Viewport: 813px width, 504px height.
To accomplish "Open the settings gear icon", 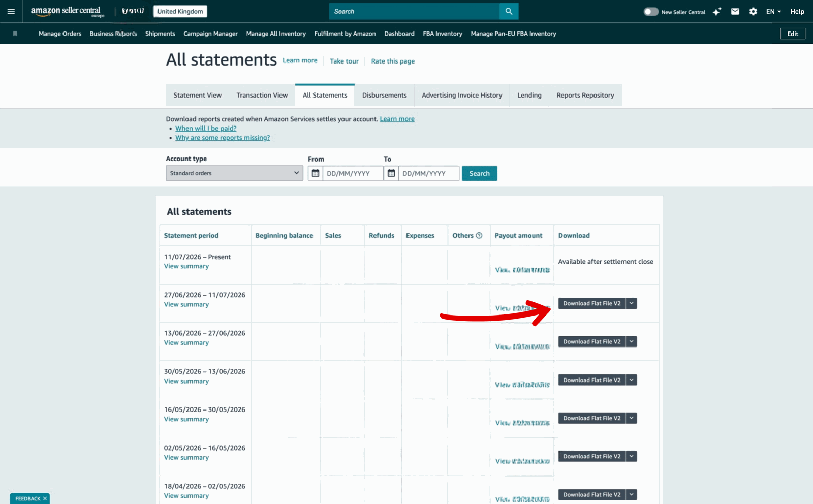I will click(x=753, y=11).
